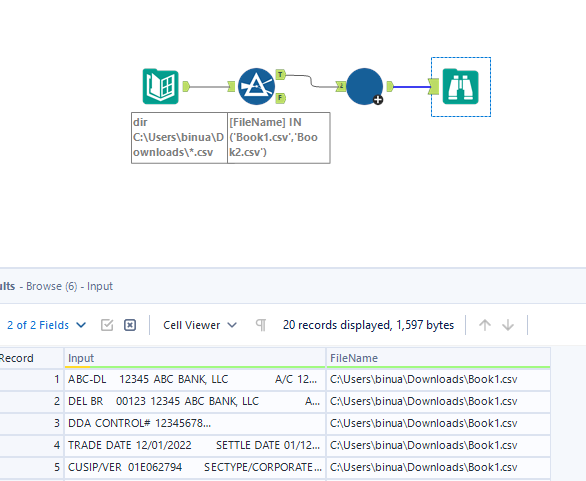The image size is (586, 481).
Task: Select the connection from Directory to Filter
Action: (209, 87)
